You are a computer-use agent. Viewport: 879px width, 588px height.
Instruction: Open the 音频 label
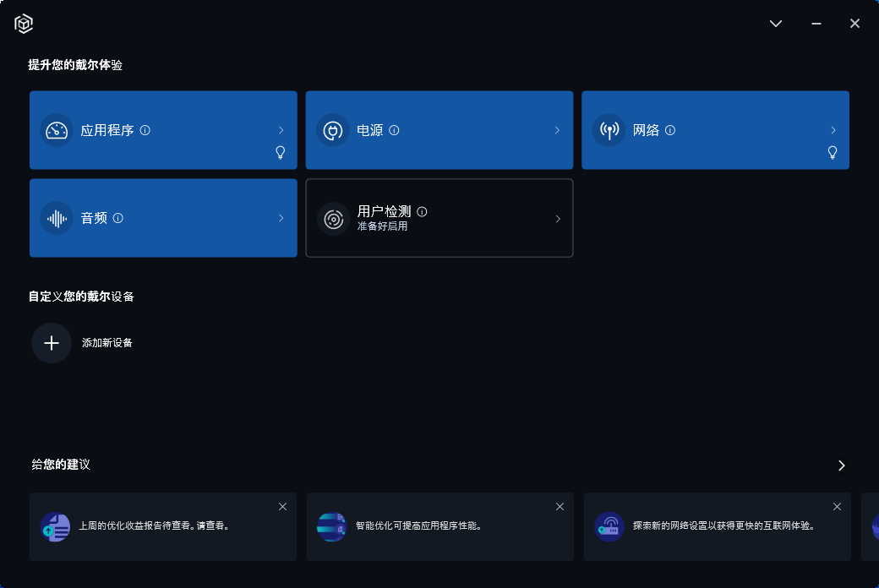94,218
